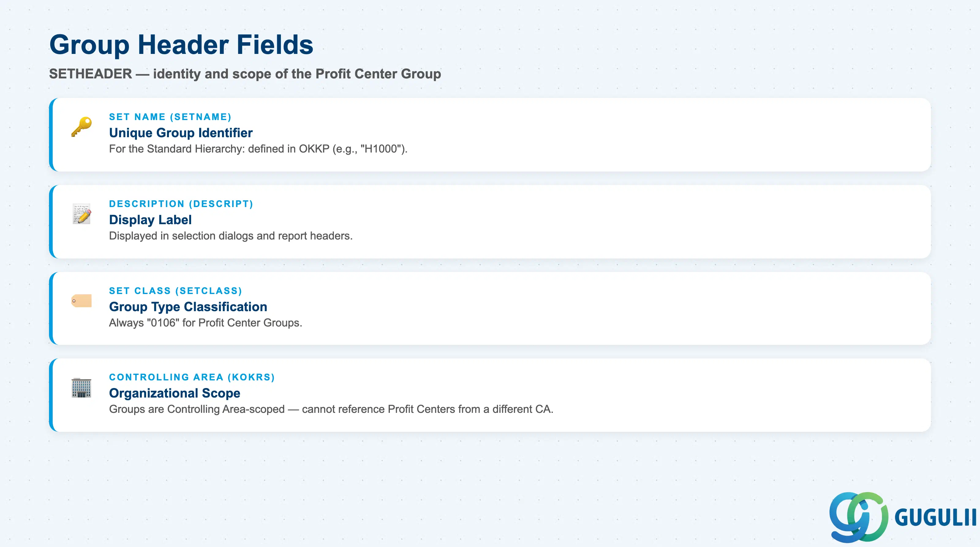Select the Group Type Classification heading
Viewport: 980px width, 547px height.
tap(188, 307)
